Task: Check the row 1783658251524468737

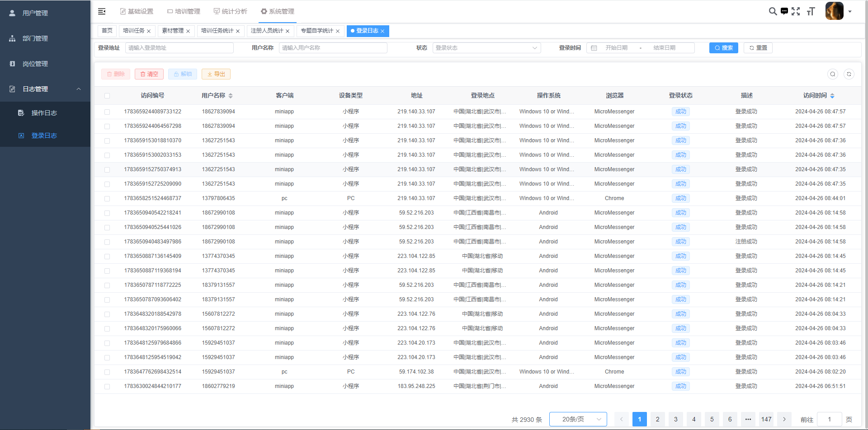Action: tap(107, 199)
